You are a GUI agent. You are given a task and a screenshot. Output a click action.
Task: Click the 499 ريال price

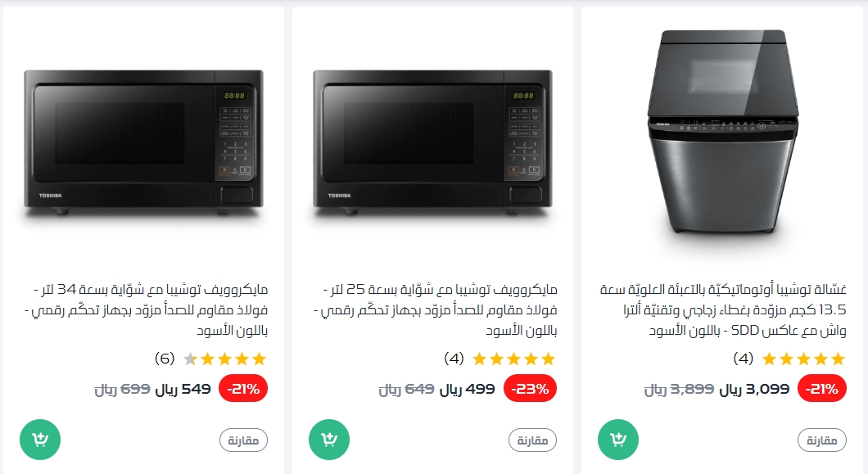pyautogui.click(x=467, y=390)
